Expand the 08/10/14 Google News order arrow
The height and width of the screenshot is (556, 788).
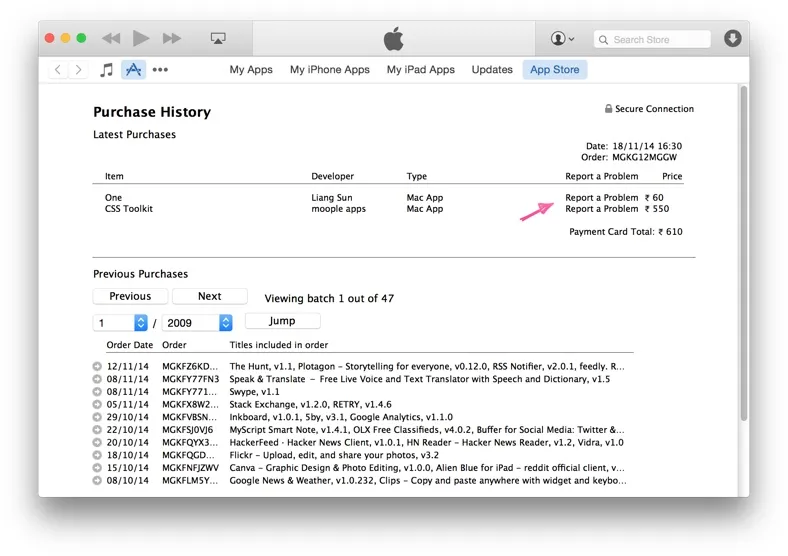pyautogui.click(x=97, y=481)
